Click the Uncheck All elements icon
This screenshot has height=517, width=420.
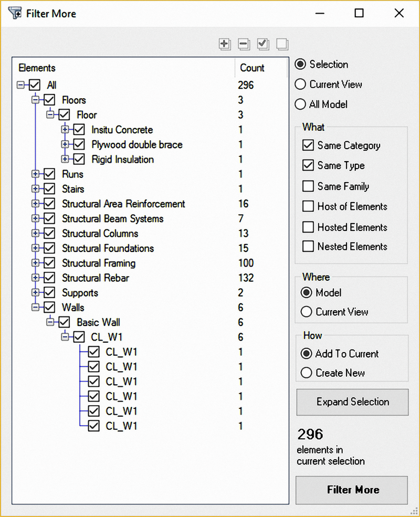[282, 45]
